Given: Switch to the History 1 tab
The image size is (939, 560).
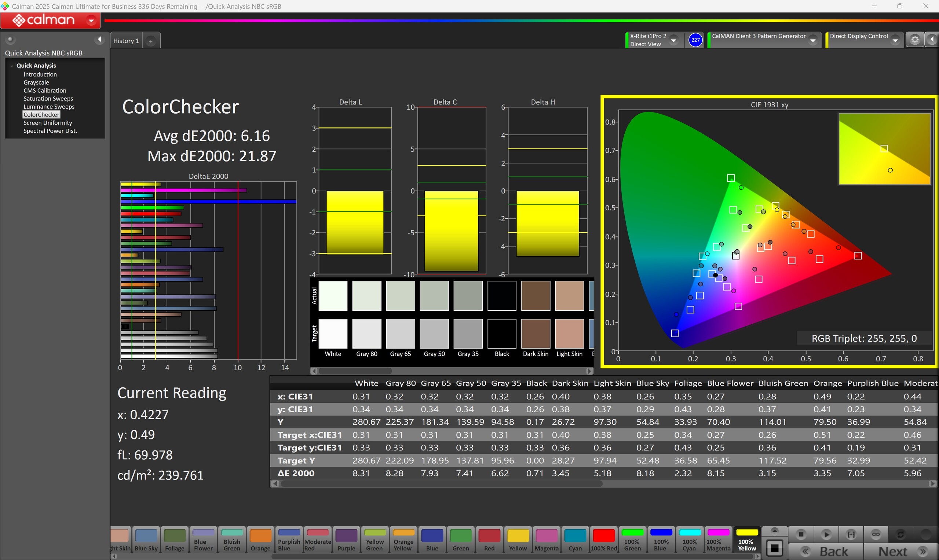Looking at the screenshot, I should (126, 41).
